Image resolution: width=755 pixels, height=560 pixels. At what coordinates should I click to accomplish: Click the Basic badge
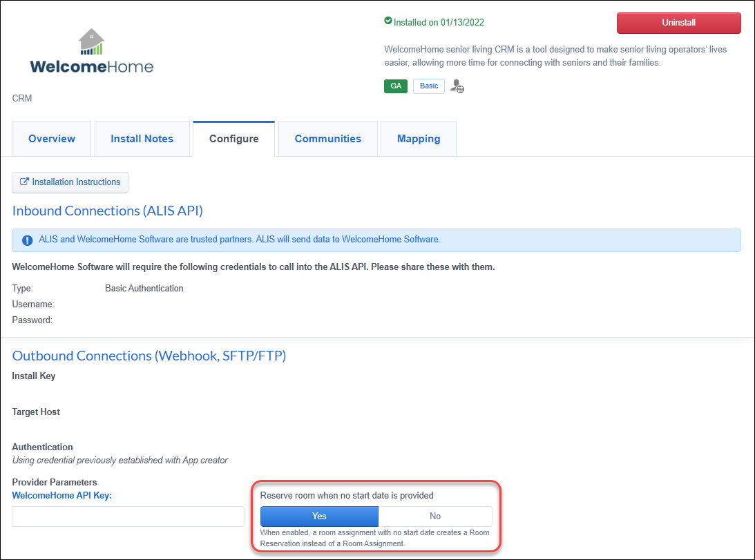[x=428, y=86]
